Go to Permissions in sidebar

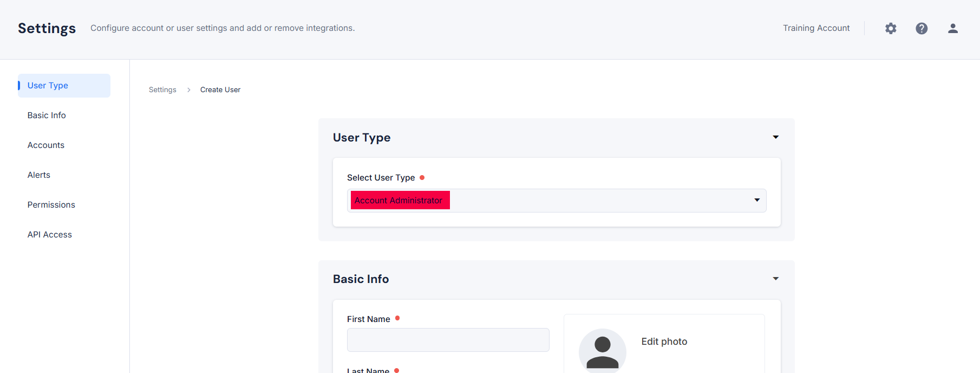click(51, 205)
